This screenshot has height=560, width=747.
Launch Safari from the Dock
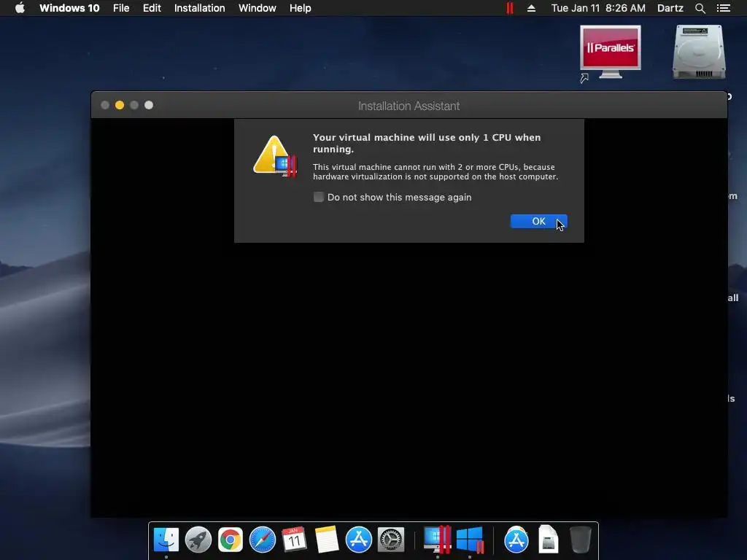(263, 540)
